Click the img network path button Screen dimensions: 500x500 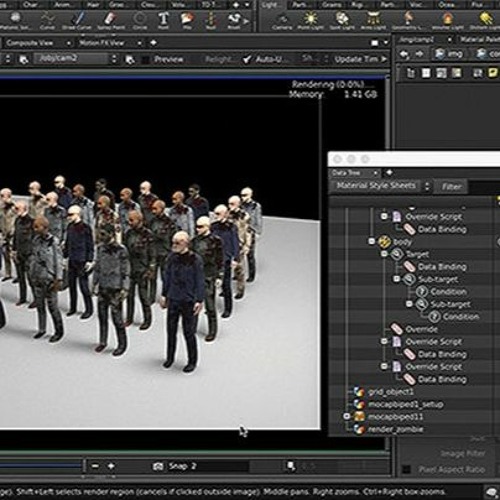[449, 54]
